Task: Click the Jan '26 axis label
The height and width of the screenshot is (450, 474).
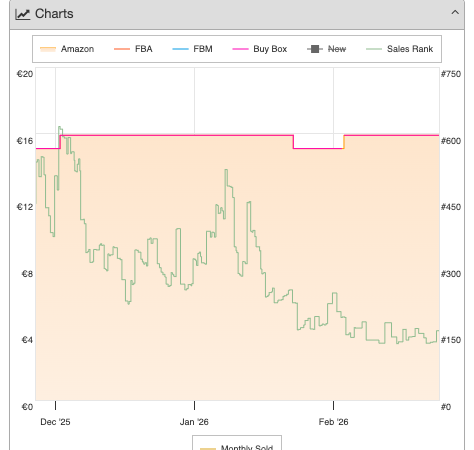Action: [194, 422]
